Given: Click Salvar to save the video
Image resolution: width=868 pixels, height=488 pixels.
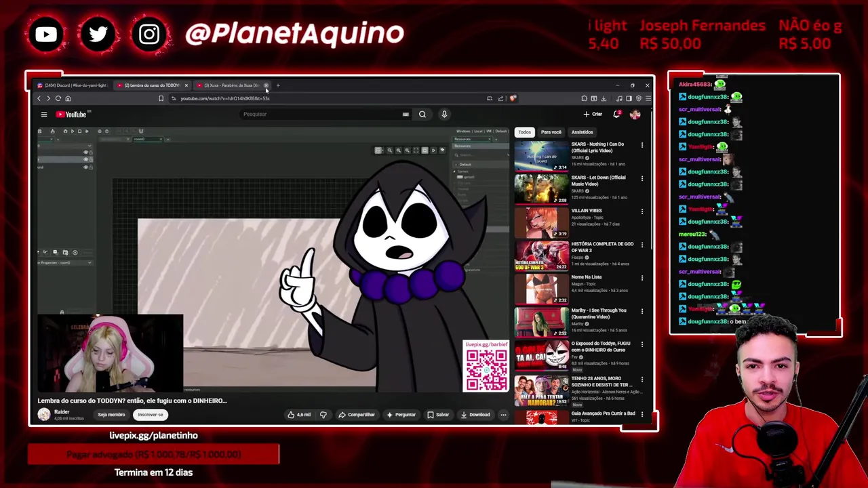Looking at the screenshot, I should pyautogui.click(x=438, y=415).
